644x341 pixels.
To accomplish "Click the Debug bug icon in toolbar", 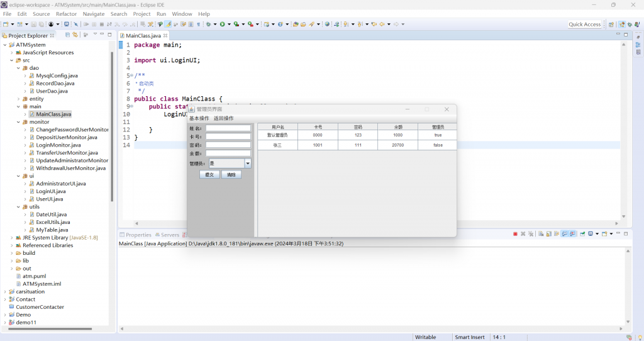I will click(x=208, y=25).
